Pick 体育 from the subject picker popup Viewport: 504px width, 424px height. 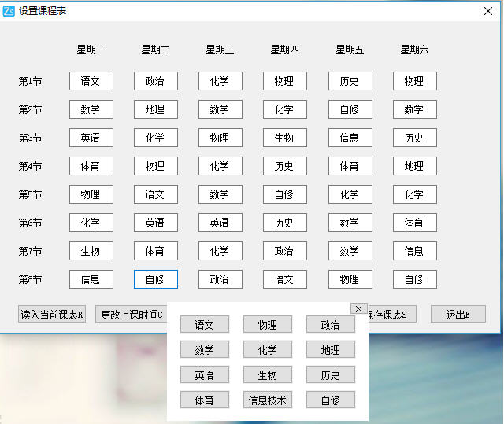(x=205, y=400)
